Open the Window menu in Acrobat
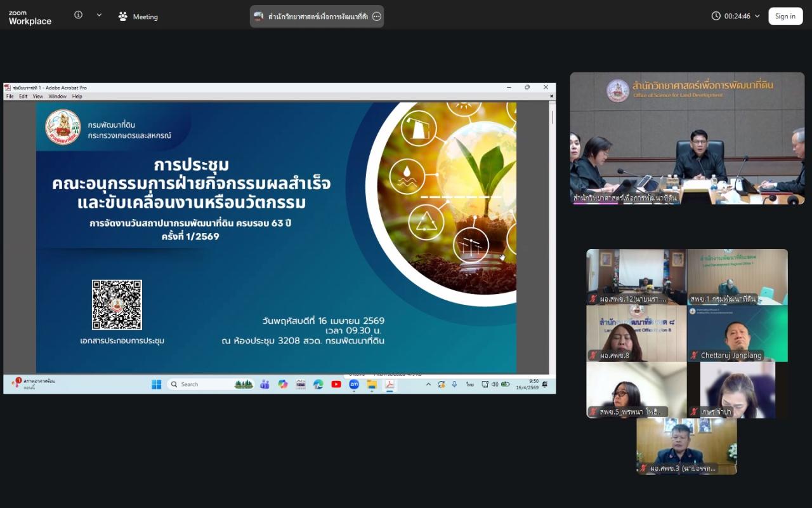Image resolution: width=812 pixels, height=508 pixels. pos(57,97)
